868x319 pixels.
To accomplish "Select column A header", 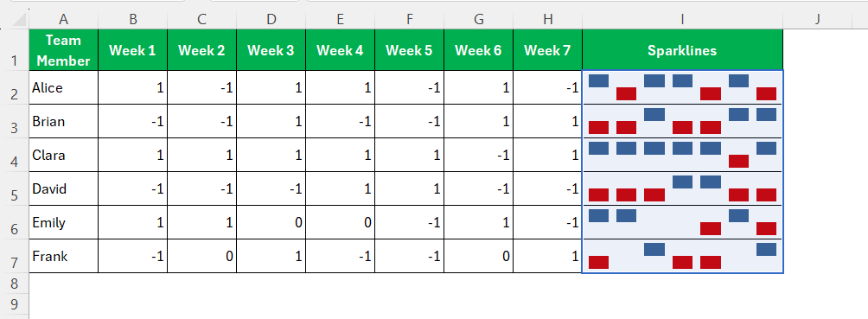I will point(64,19).
